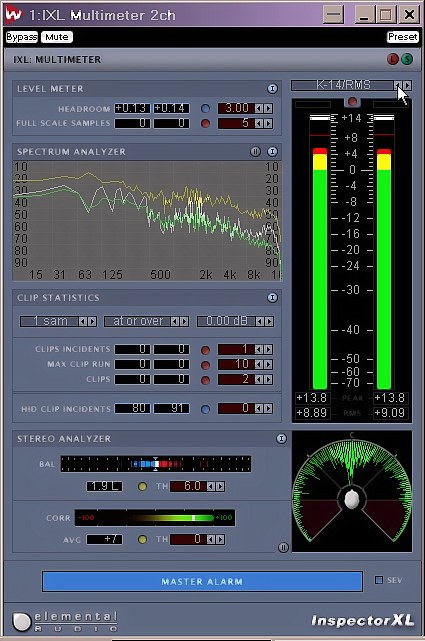Click the peak hold reset red LED above meters
425x641 pixels.
(352, 101)
